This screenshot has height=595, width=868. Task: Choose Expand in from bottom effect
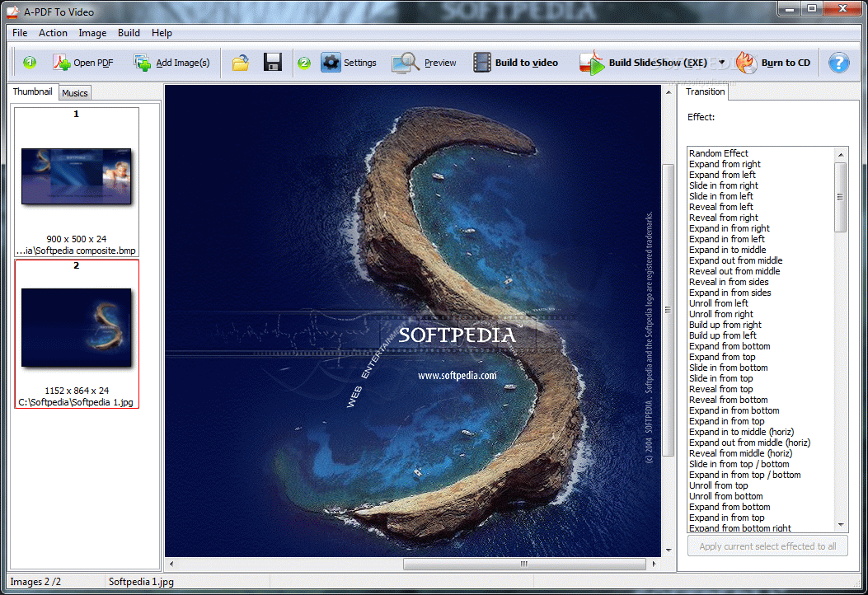(x=734, y=410)
